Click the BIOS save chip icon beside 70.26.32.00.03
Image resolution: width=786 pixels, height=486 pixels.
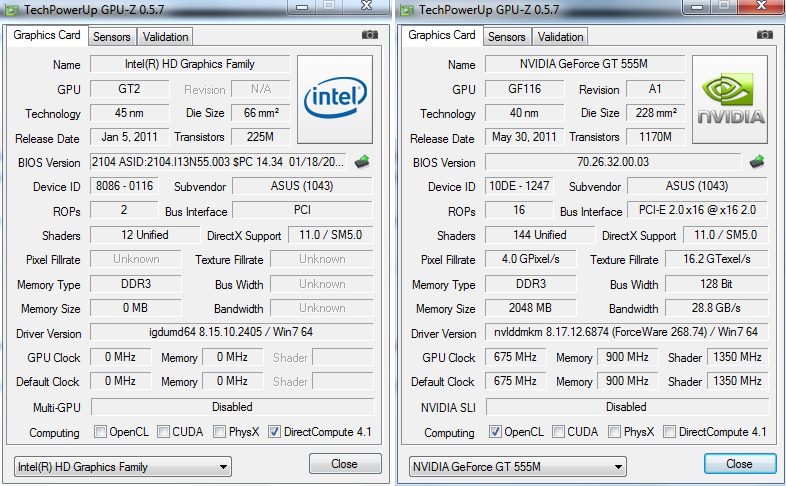pyautogui.click(x=757, y=161)
